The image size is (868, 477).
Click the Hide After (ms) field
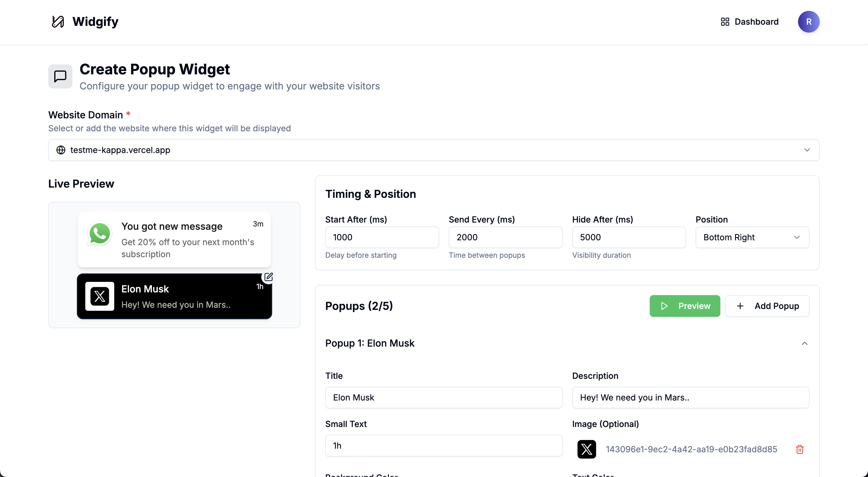coord(629,237)
